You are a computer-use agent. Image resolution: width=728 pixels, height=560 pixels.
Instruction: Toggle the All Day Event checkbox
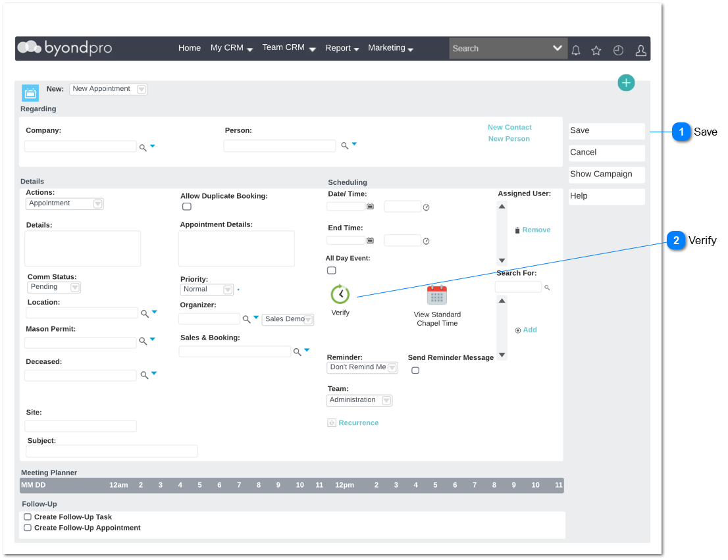coord(332,270)
